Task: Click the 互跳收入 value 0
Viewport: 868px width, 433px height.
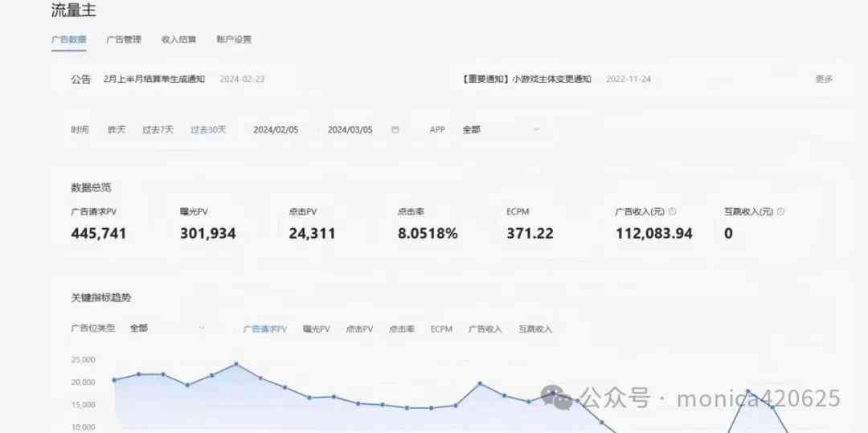Action: tap(728, 234)
